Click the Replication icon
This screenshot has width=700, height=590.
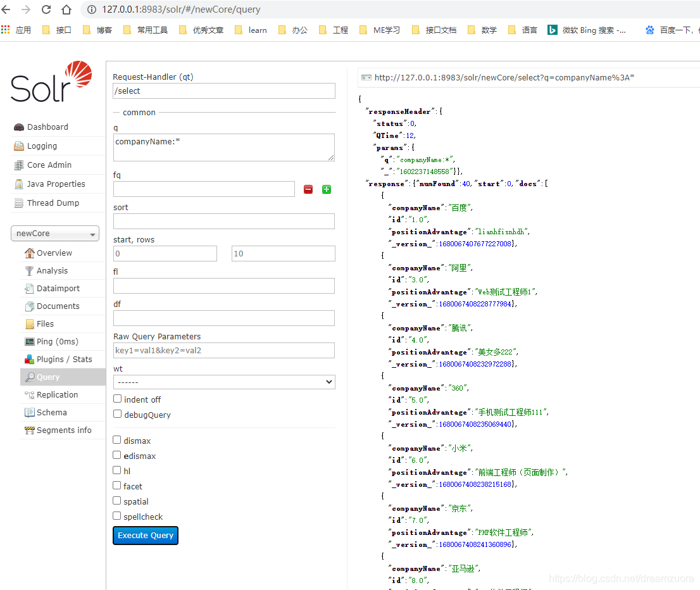coord(30,395)
